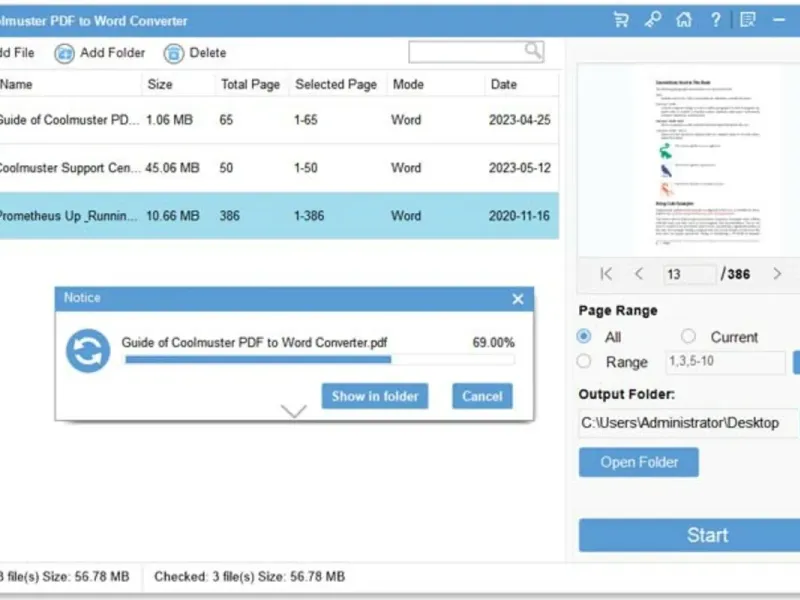Click the /386 total pages label
The width and height of the screenshot is (800, 600).
(735, 274)
